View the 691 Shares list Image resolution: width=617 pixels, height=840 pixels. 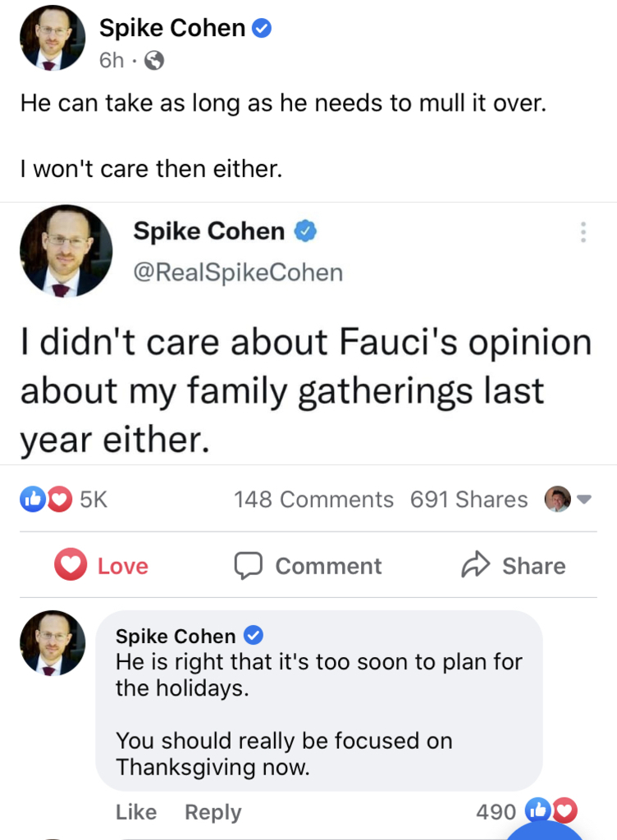pyautogui.click(x=468, y=499)
